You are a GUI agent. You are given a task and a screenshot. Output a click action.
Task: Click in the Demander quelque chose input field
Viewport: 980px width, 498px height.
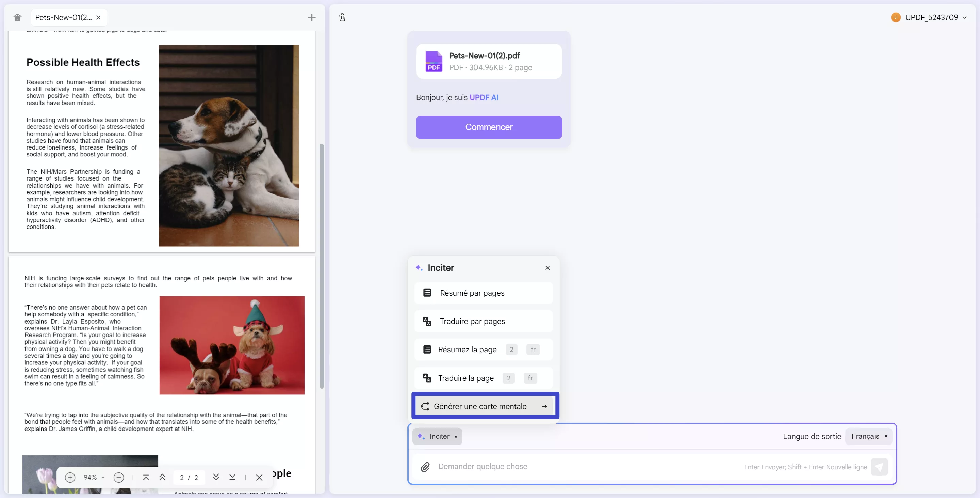point(571,466)
